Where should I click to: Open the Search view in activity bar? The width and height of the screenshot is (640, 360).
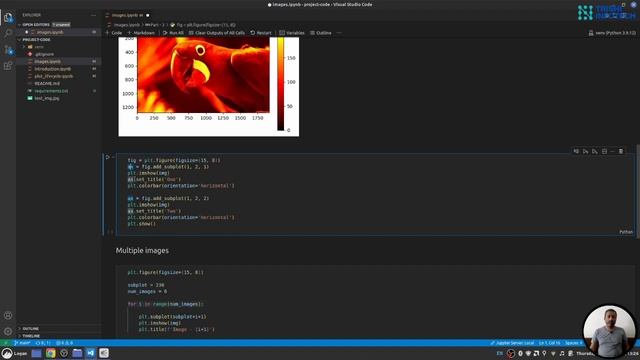(8, 33)
